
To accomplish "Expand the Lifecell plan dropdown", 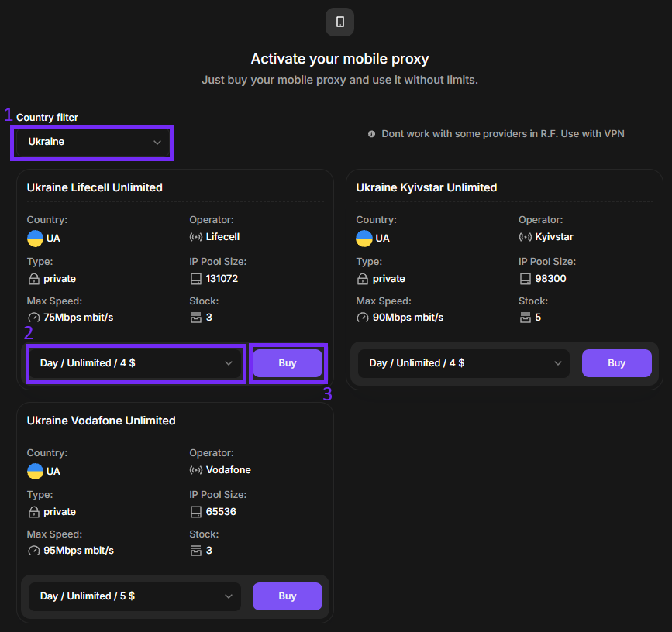I will click(x=136, y=363).
